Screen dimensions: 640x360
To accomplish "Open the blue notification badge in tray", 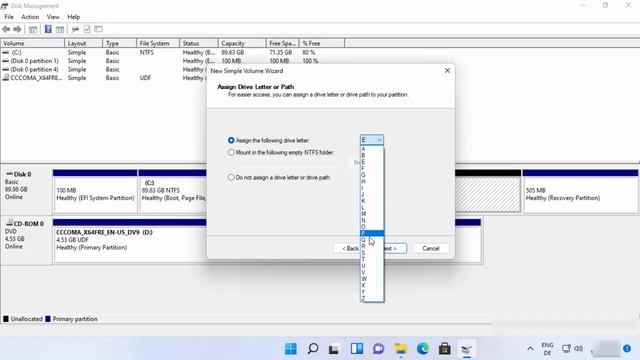I will 627,349.
